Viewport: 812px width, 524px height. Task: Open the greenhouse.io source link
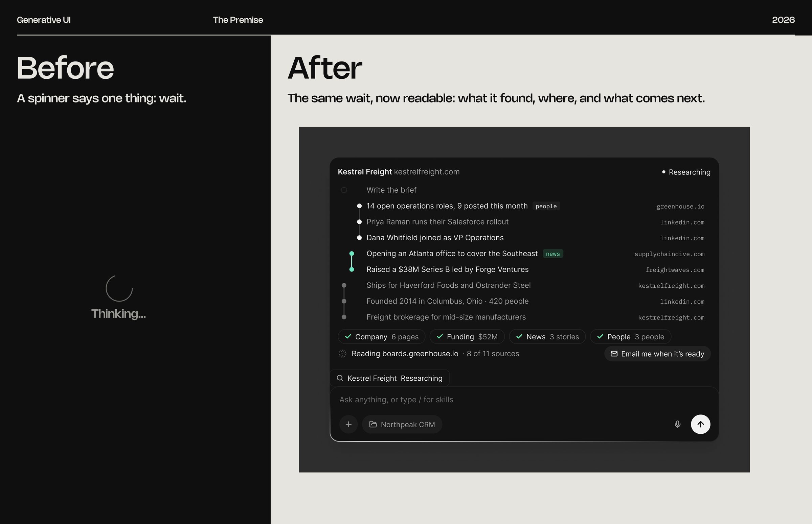[x=680, y=207]
